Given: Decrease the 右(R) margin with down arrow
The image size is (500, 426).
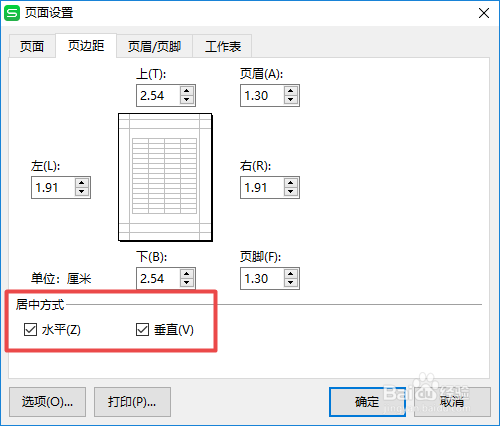Looking at the screenshot, I should click(291, 192).
